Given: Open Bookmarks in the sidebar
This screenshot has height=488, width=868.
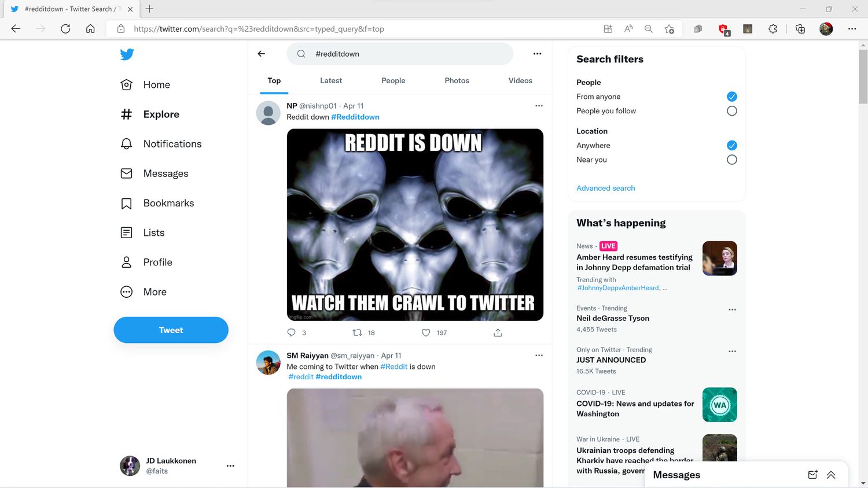Looking at the screenshot, I should 157,203.
